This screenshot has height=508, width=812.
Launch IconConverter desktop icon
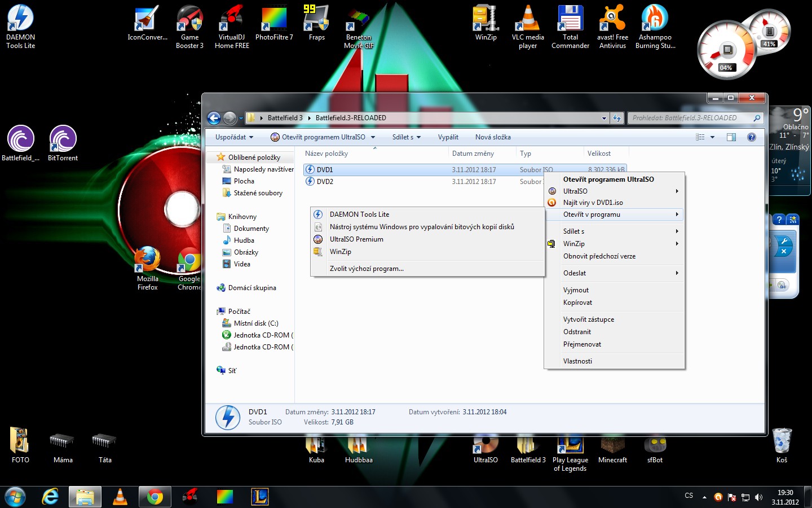(x=147, y=24)
